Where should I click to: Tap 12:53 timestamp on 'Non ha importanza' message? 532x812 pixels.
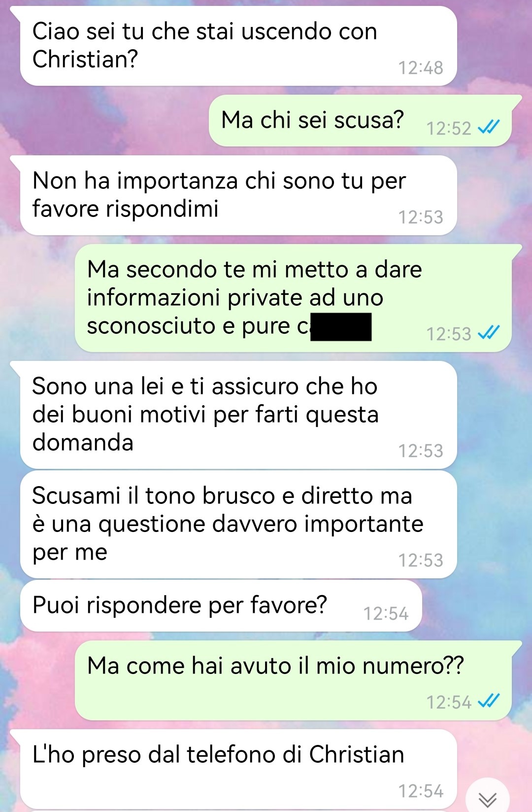coord(421,217)
